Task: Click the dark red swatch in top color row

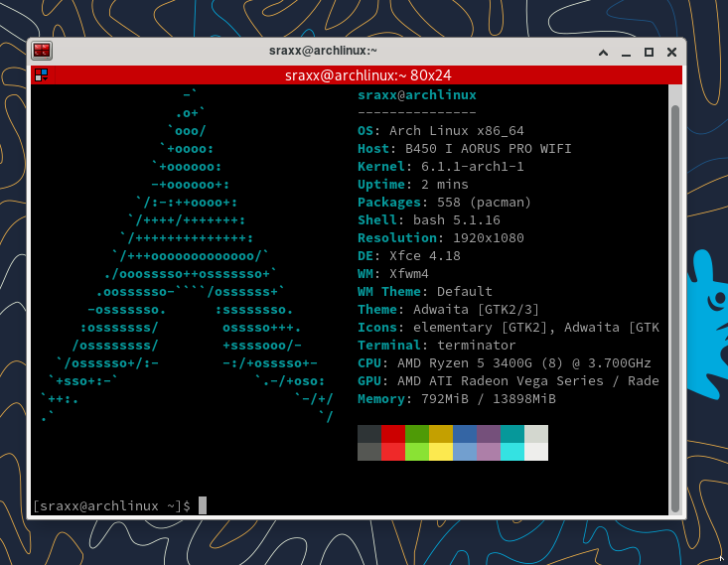Action: (x=393, y=434)
